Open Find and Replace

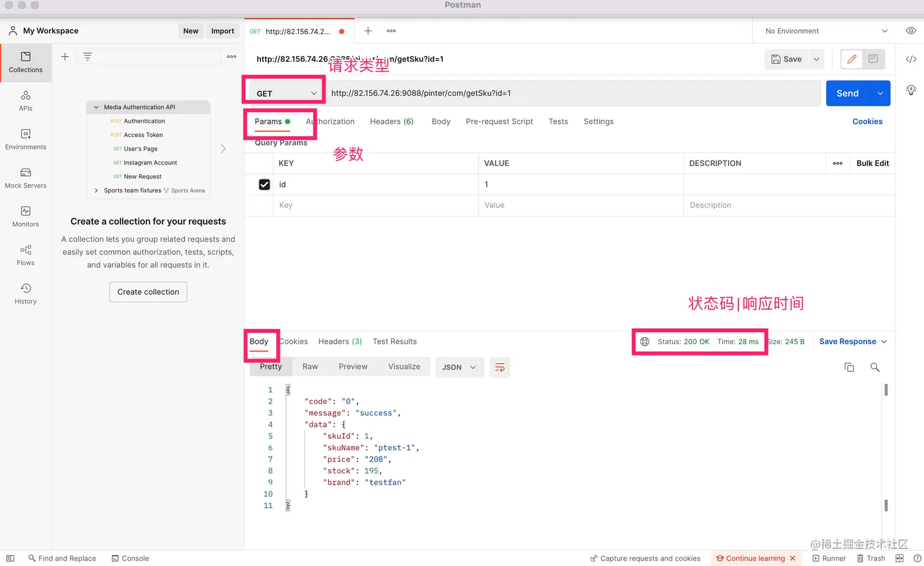[x=62, y=559]
